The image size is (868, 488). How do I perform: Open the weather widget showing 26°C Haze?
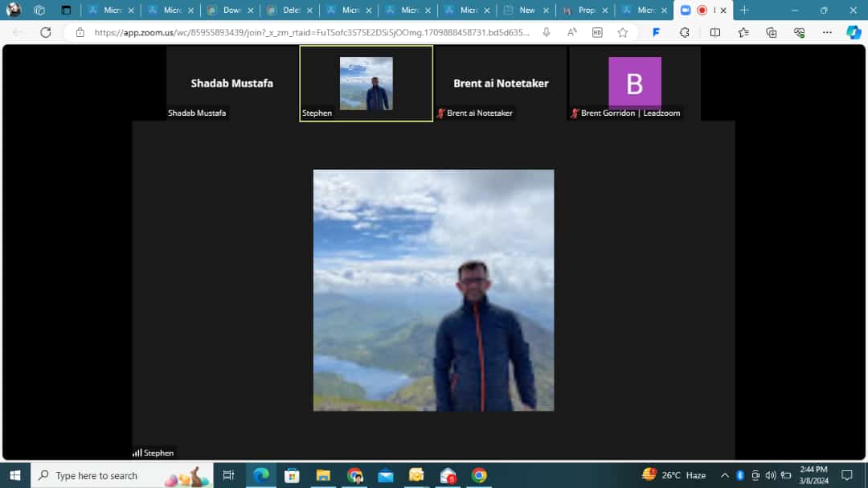point(674,474)
